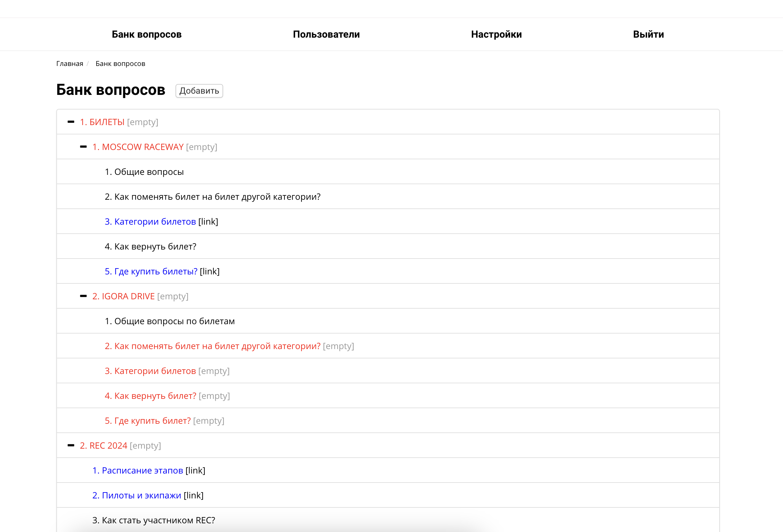Open Общие вопросы under Moscow Raceway
Screen dimensions: 783x532
144,172
